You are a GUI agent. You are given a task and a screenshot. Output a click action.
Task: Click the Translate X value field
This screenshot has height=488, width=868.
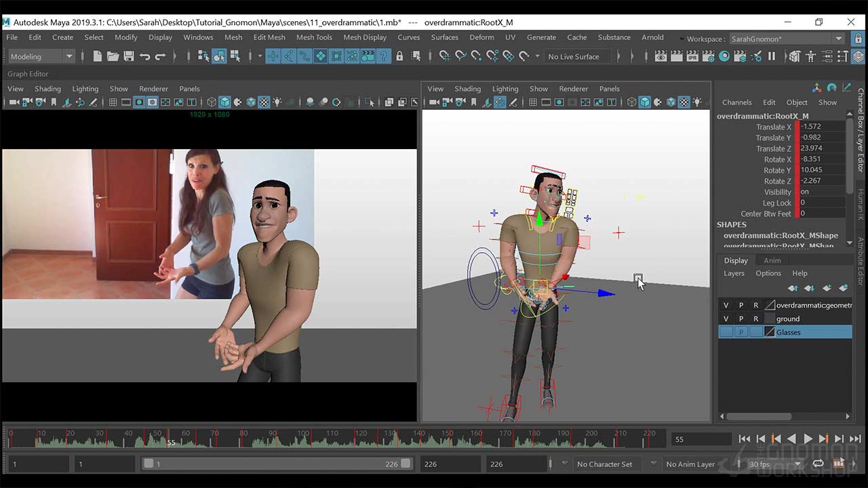[x=822, y=127]
